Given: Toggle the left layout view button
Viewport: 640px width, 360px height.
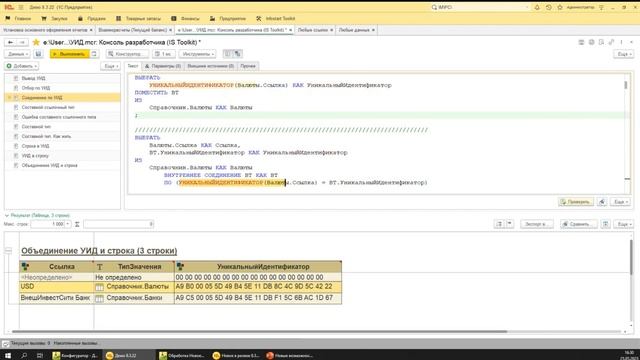Looking at the screenshot, I should click(228, 54).
